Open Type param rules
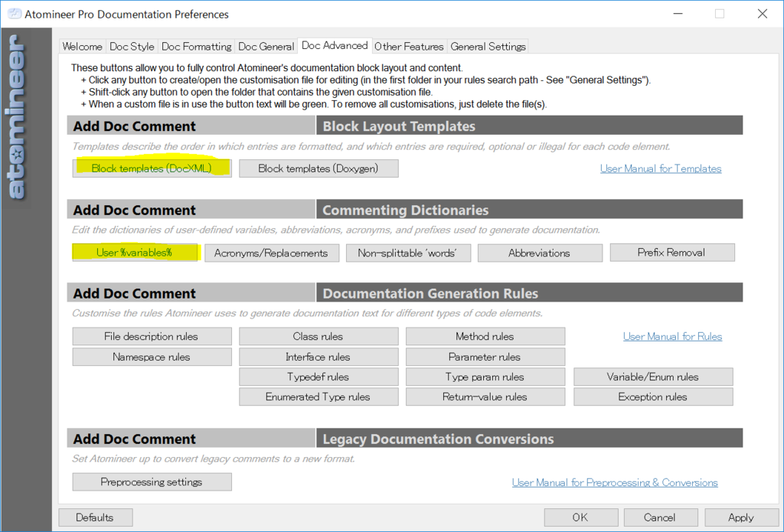The image size is (784, 532). 485,377
